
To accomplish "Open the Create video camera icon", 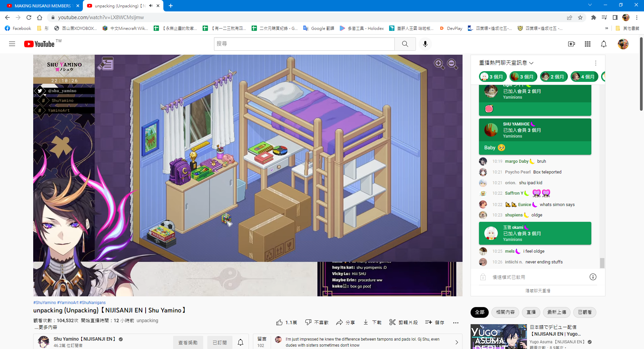I will 572,44.
